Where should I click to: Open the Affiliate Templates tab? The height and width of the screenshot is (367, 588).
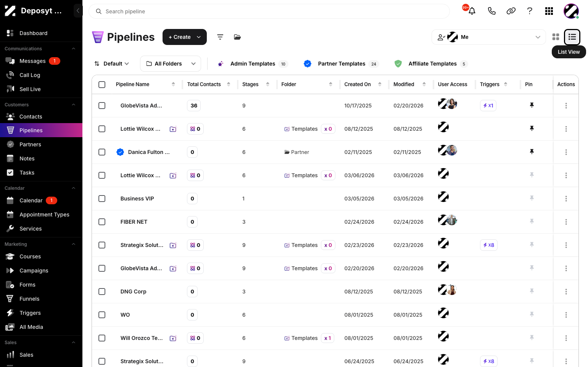(x=431, y=64)
